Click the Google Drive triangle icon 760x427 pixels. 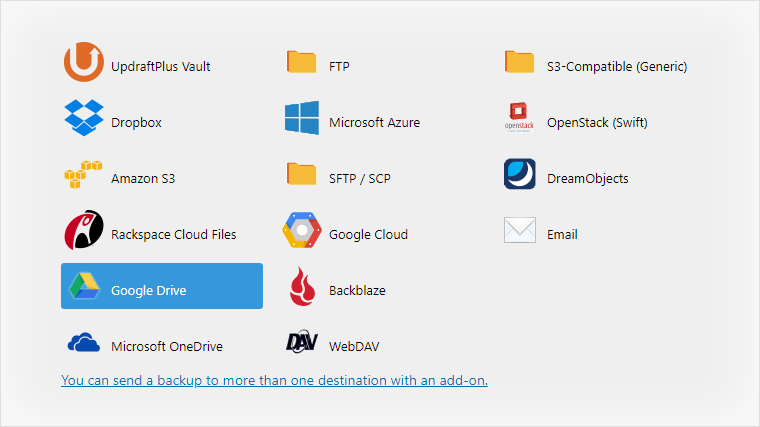pyautogui.click(x=84, y=286)
